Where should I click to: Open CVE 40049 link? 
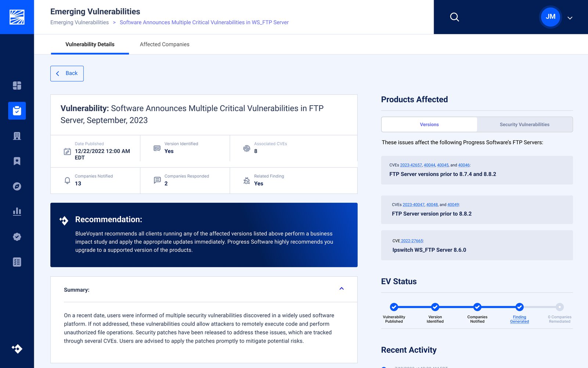(453, 205)
